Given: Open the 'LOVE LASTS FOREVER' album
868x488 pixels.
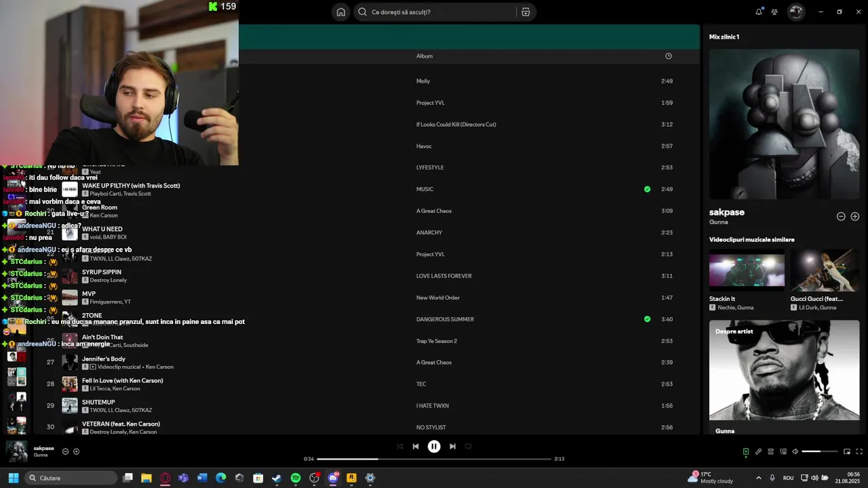Looking at the screenshot, I should (444, 276).
